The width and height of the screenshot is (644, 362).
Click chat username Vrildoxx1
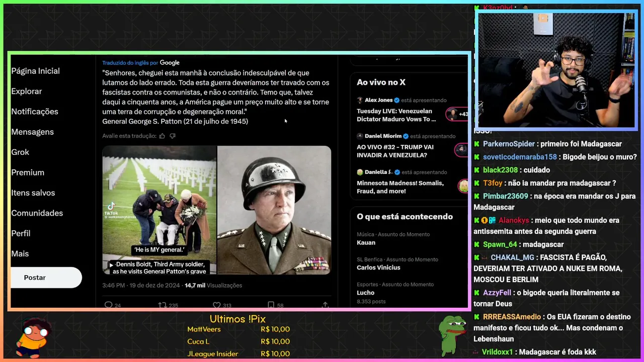coord(497,352)
